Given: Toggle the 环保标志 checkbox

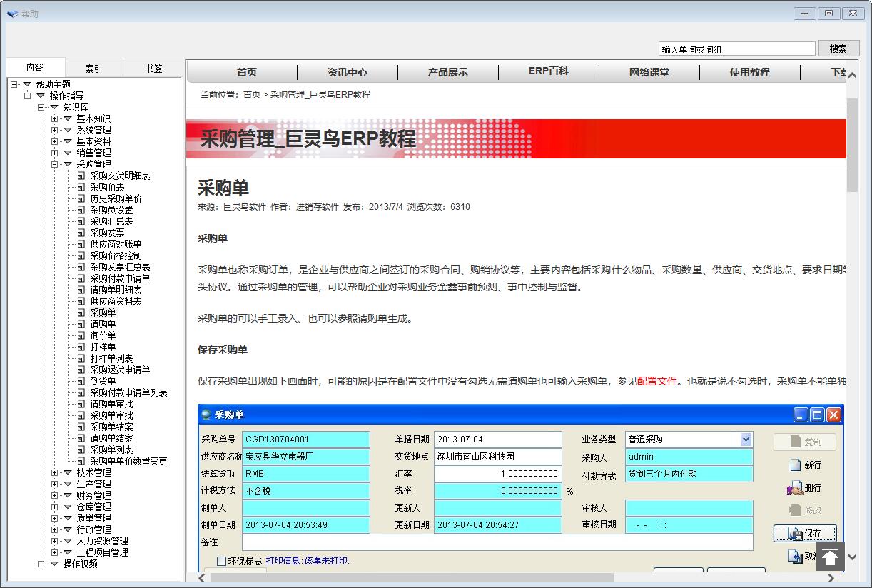Looking at the screenshot, I should [x=222, y=561].
